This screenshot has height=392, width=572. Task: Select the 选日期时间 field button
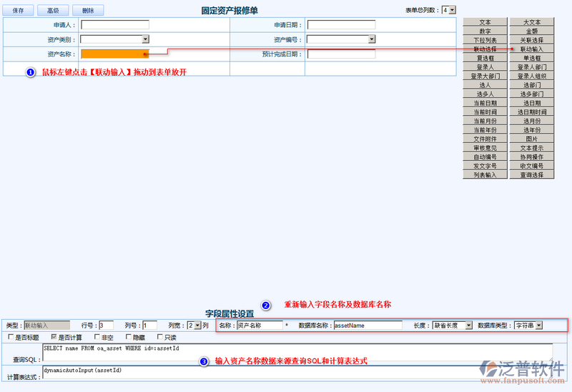tap(531, 112)
